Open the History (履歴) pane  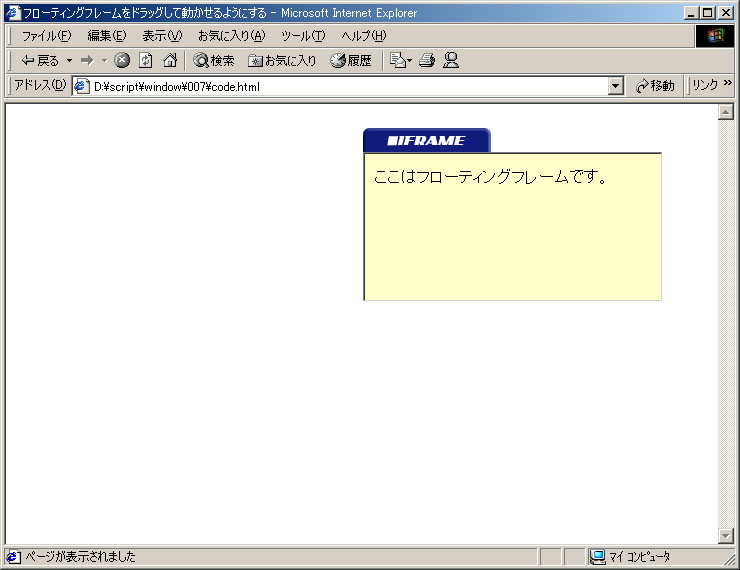351,60
